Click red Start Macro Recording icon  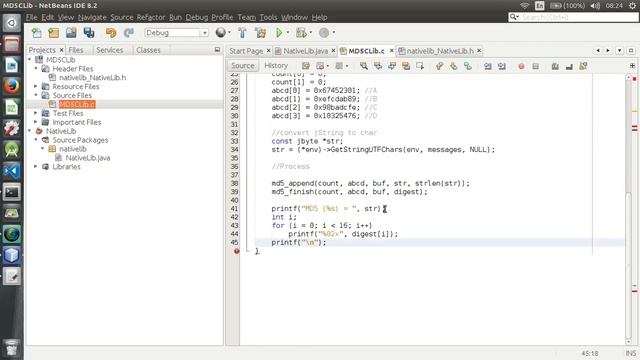(x=521, y=66)
